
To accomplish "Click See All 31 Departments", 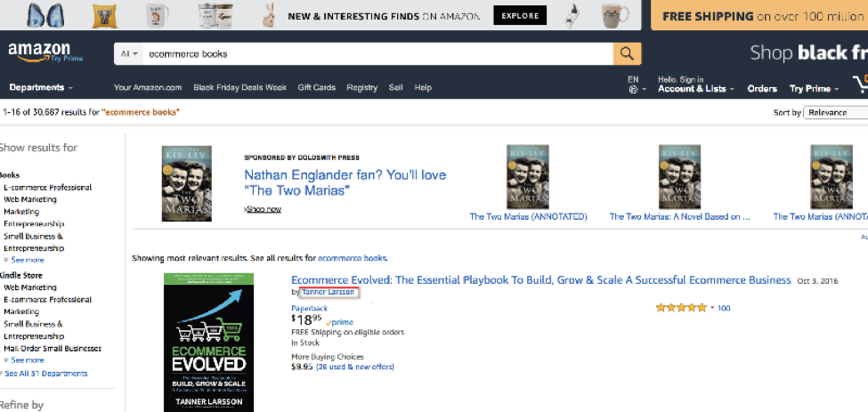I will click(x=47, y=374).
